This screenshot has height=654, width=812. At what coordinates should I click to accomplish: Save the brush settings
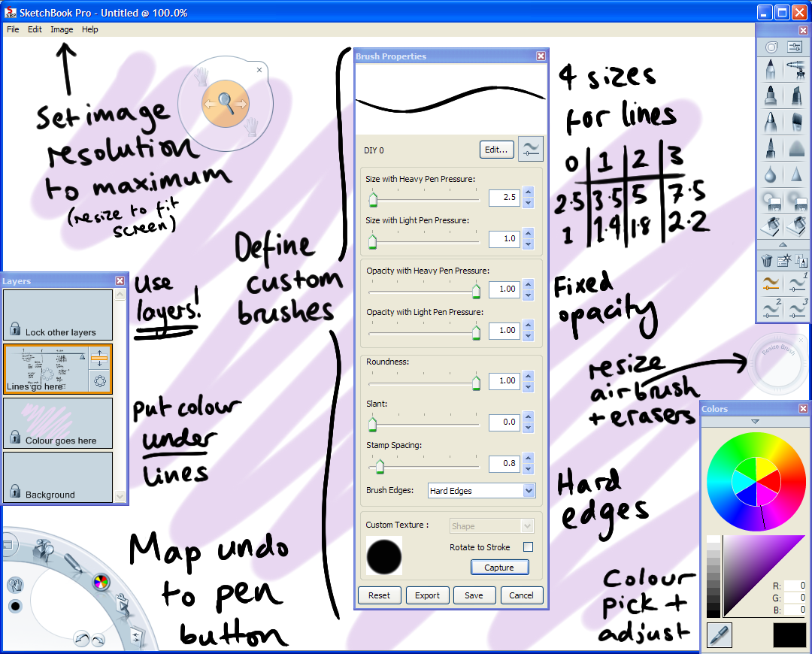click(x=474, y=595)
